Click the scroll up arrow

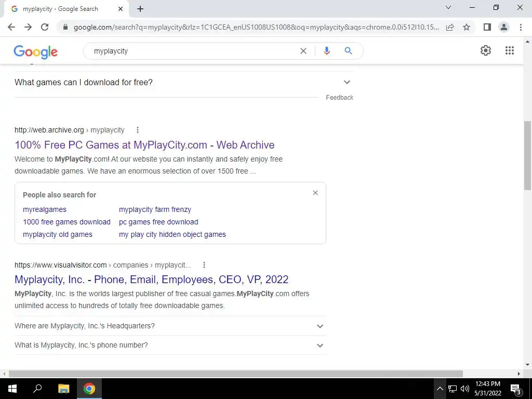click(x=527, y=42)
